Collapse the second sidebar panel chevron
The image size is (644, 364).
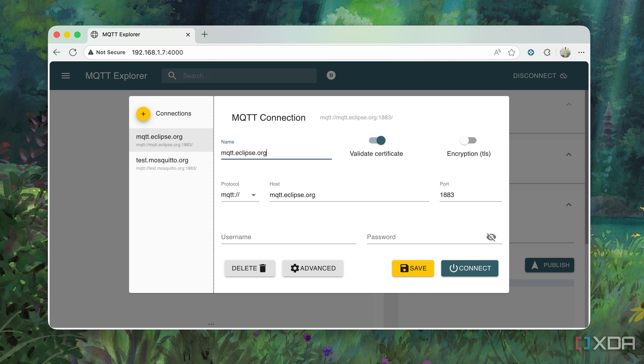pos(568,154)
